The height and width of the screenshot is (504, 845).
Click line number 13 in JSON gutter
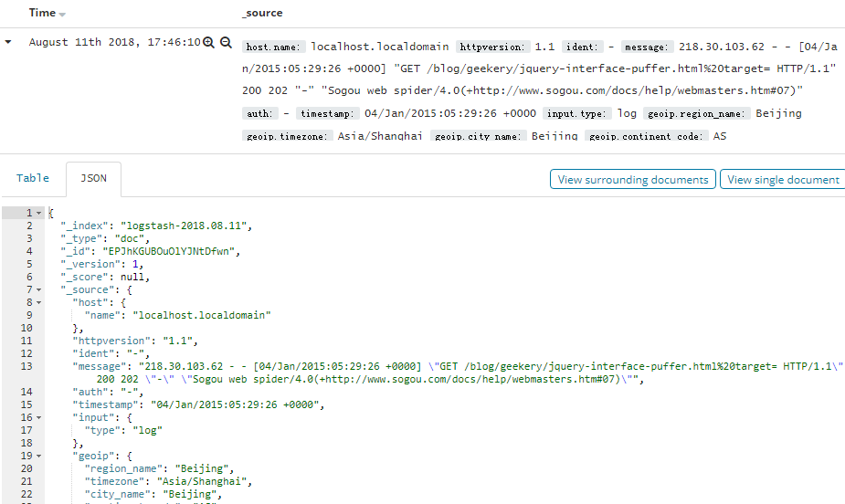[x=26, y=366]
